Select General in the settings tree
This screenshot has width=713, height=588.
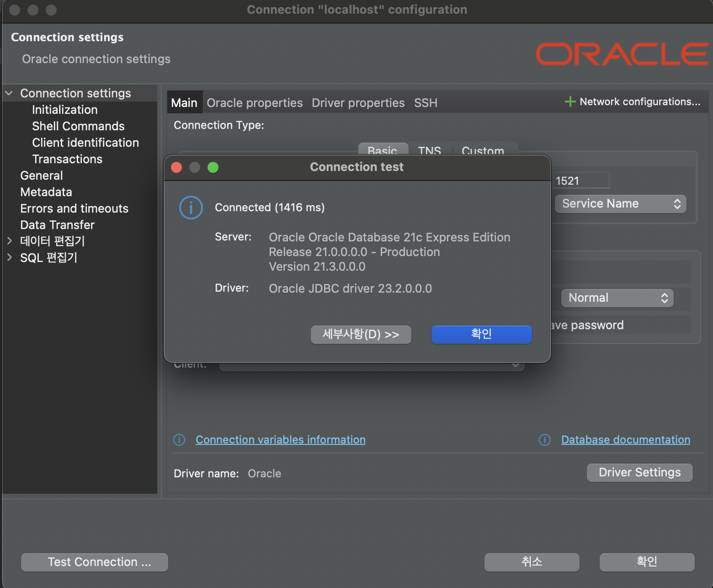pos(42,176)
